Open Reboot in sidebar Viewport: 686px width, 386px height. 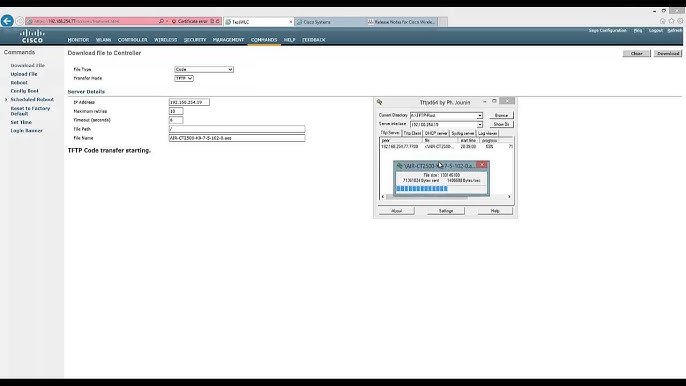(x=19, y=83)
